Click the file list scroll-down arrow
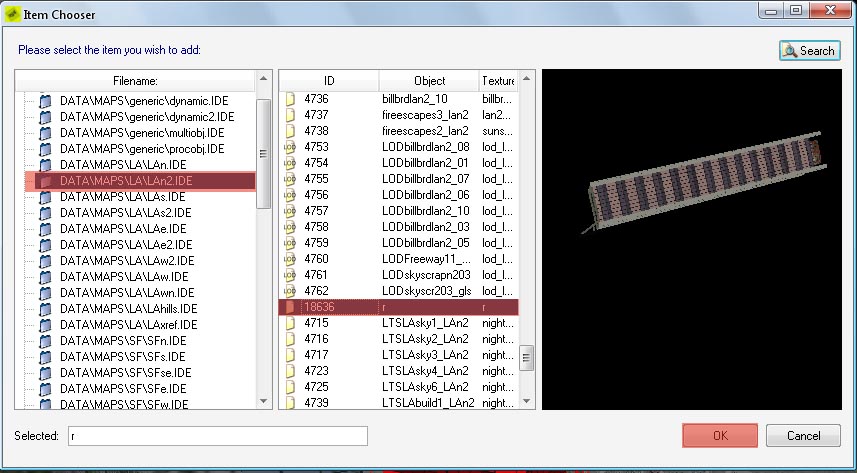 pos(264,402)
